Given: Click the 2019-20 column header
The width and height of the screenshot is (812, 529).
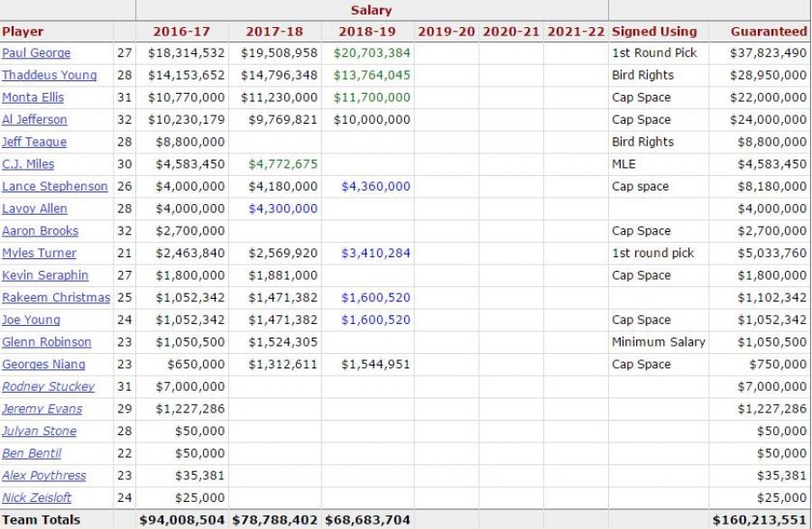Looking at the screenshot, I should [447, 32].
